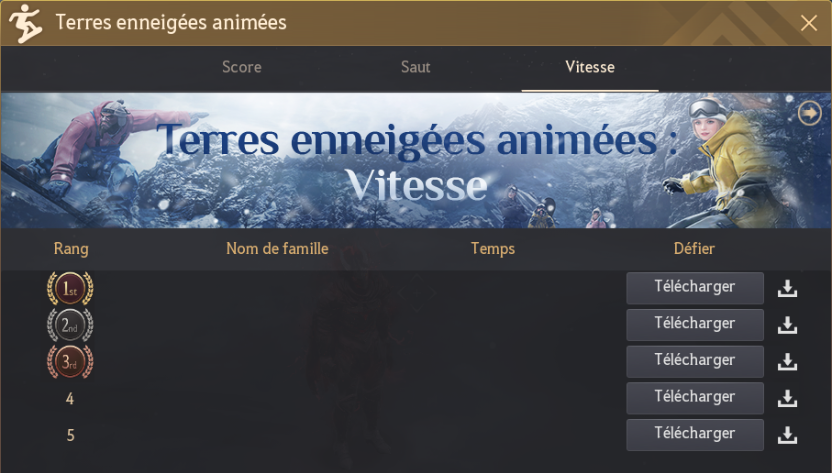This screenshot has width=832, height=473.
Task: Click Télécharger button for 2nd rank
Action: pyautogui.click(x=695, y=324)
